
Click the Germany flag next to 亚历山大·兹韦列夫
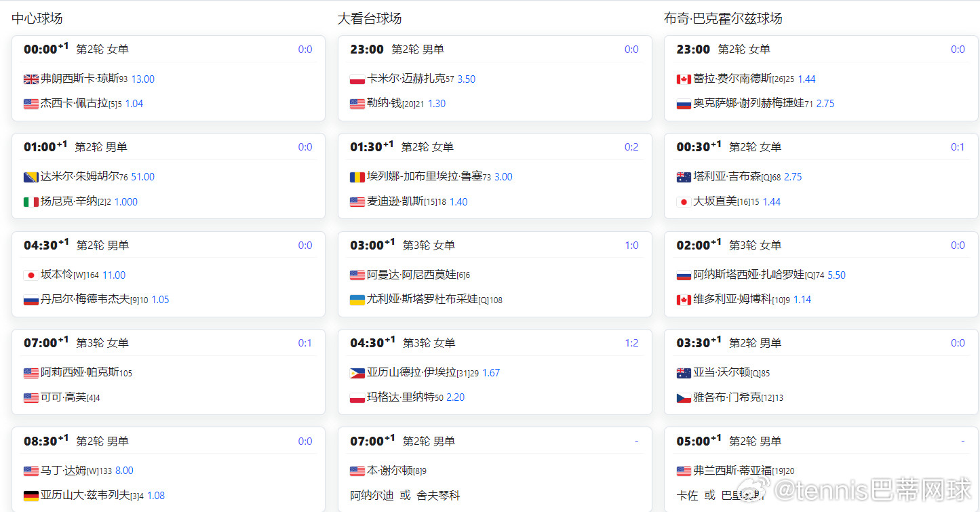31,495
